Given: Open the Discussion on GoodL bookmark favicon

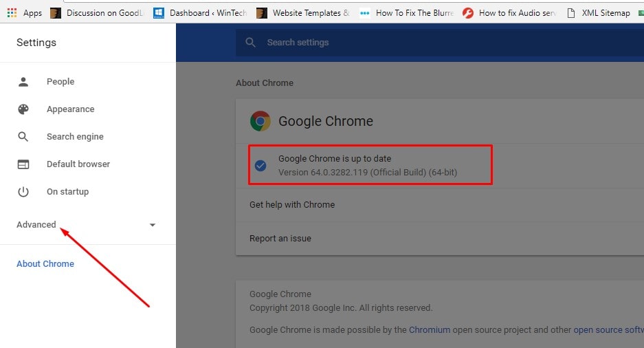Looking at the screenshot, I should 56,13.
